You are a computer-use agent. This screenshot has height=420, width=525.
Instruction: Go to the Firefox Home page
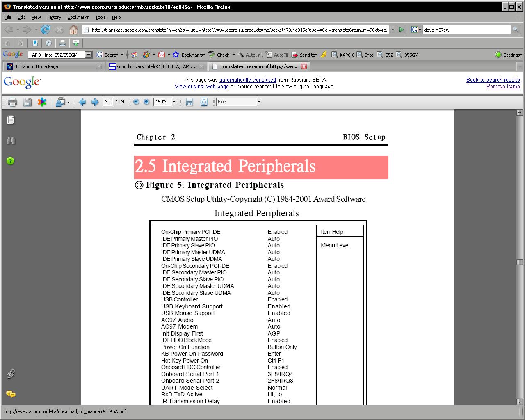(x=73, y=30)
